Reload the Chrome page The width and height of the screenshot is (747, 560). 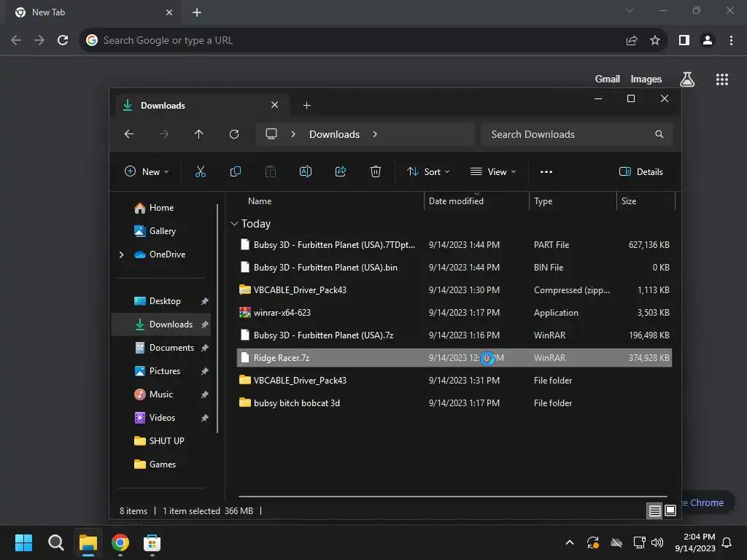(63, 41)
